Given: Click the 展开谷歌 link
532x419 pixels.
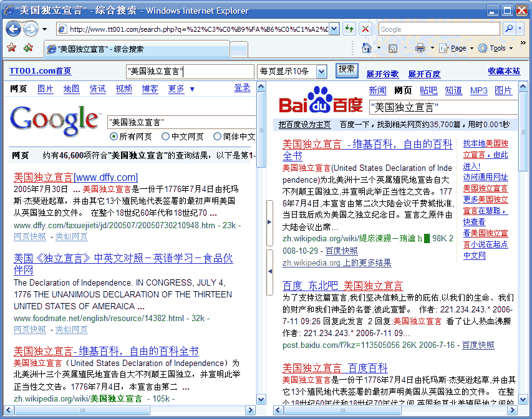Looking at the screenshot, I should pos(382,74).
